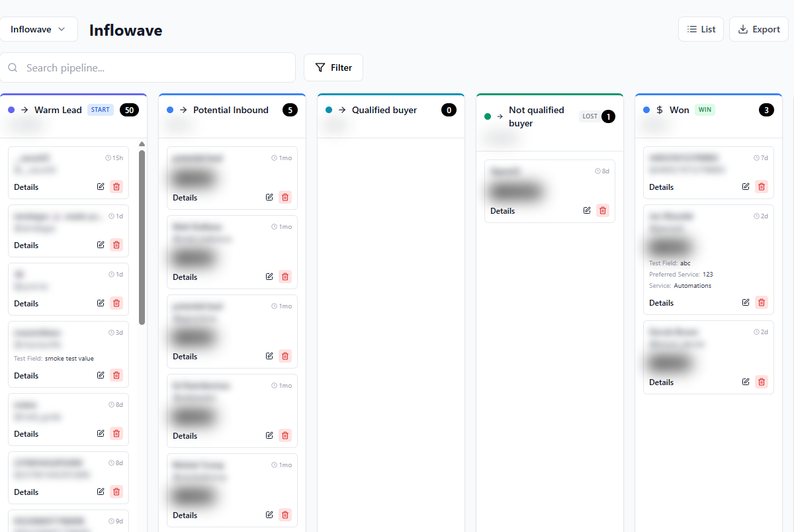Screen dimensions: 794x532
Task: Click the START badge in Warm Lead header
Action: click(x=100, y=109)
